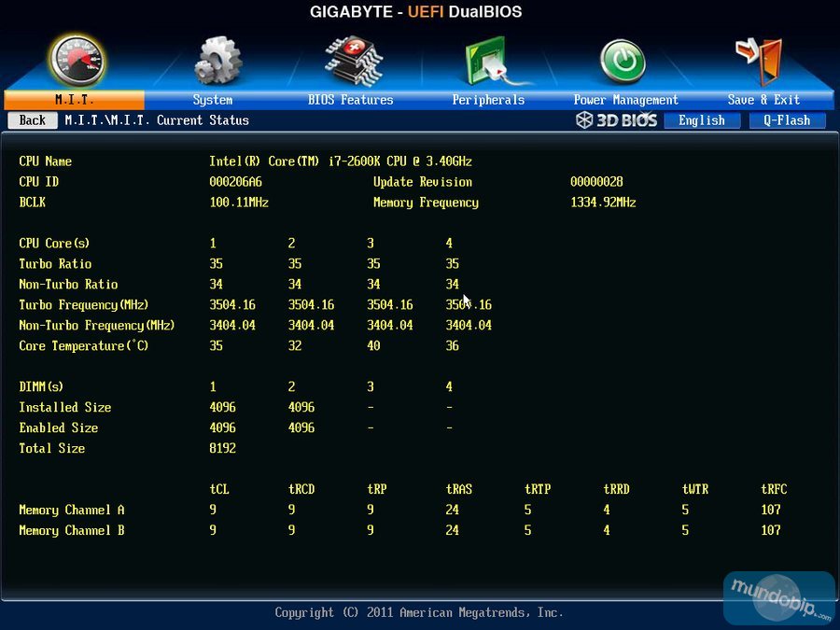Click the BIOS Features chip icon
This screenshot has width=840, height=630.
tap(354, 61)
